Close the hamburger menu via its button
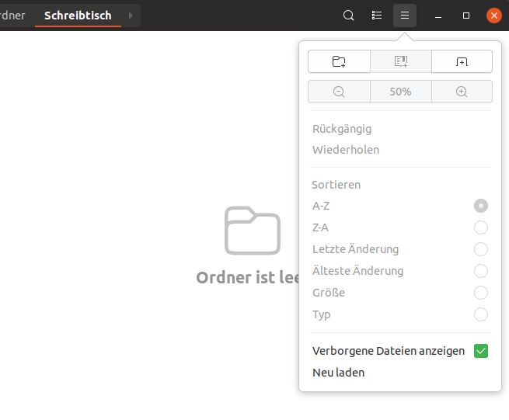The height and width of the screenshot is (420, 509). [405, 16]
